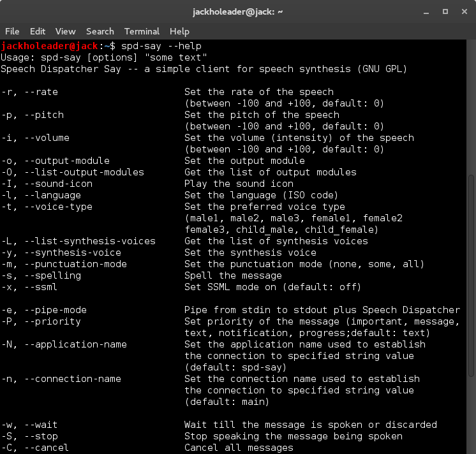Viewport: 476px width, 454px height.
Task: Minimize the terminal window
Action: pos(426,12)
